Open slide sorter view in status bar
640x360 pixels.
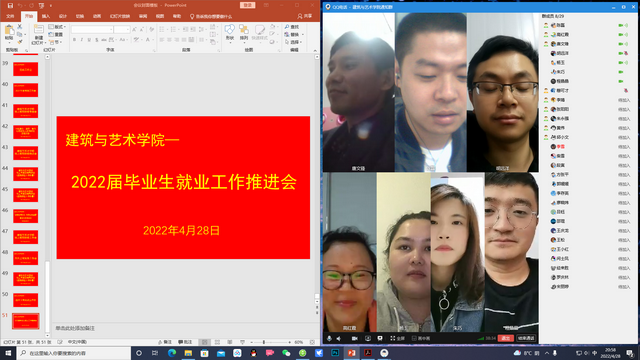tap(217, 342)
